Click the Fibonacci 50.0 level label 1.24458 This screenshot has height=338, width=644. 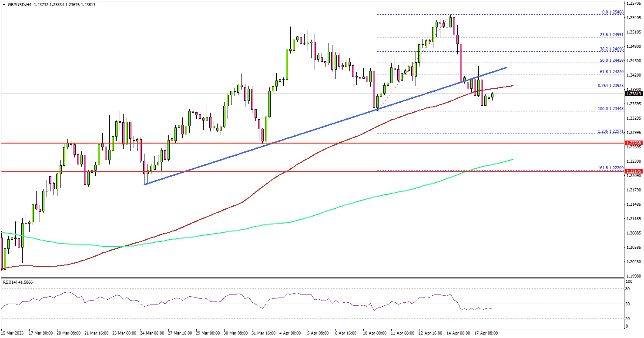click(x=613, y=60)
